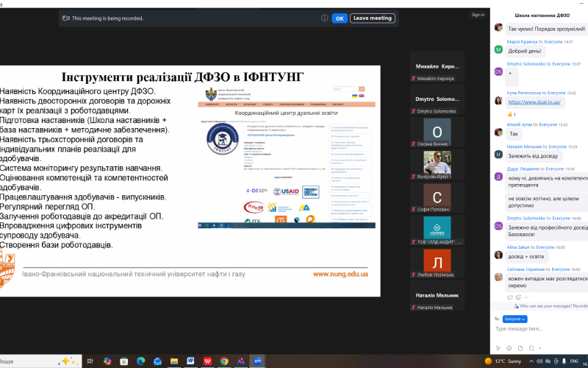Click the reply-in-thread icon under last message
Image resolution: width=588 pixels, height=368 pixels.
(x=509, y=297)
